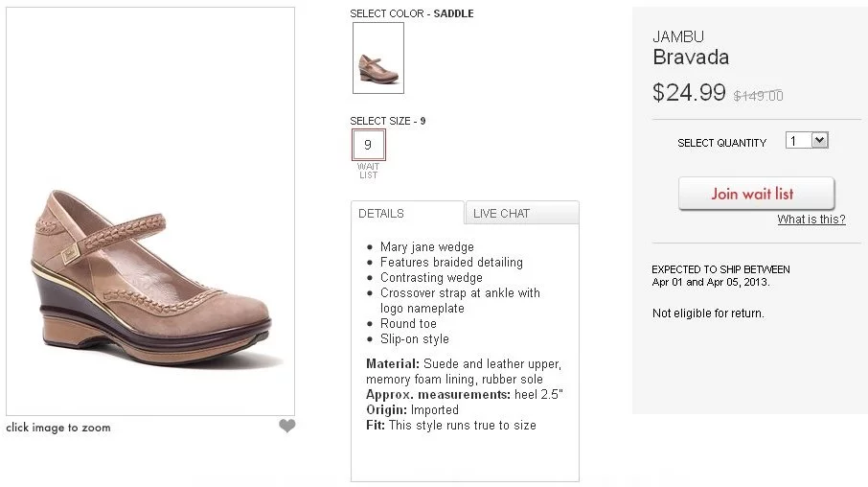Click the Select Color Saddle heading
The width and height of the screenshot is (868, 487).
coord(412,13)
